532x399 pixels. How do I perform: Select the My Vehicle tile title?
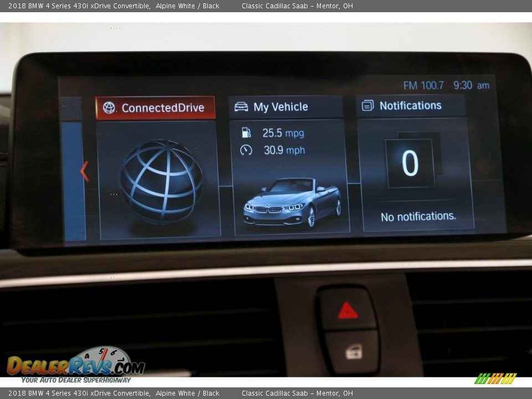click(x=280, y=107)
